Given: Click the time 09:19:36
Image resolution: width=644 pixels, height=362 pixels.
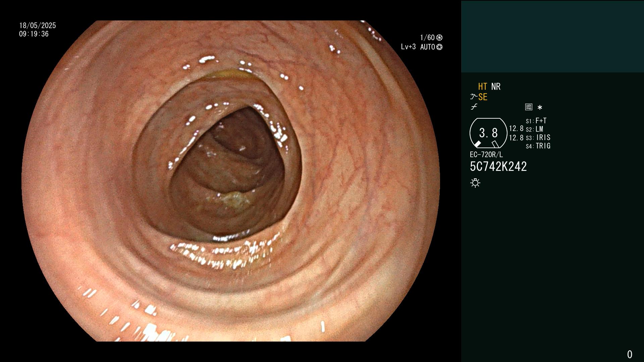Looking at the screenshot, I should (x=34, y=34).
